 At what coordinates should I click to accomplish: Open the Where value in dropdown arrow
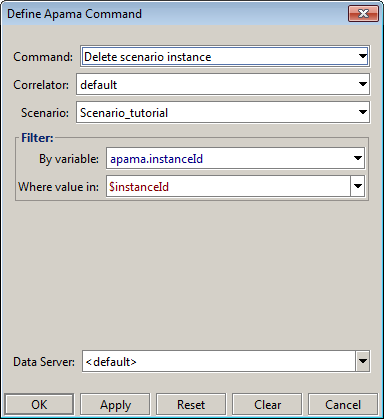pyautogui.click(x=358, y=186)
